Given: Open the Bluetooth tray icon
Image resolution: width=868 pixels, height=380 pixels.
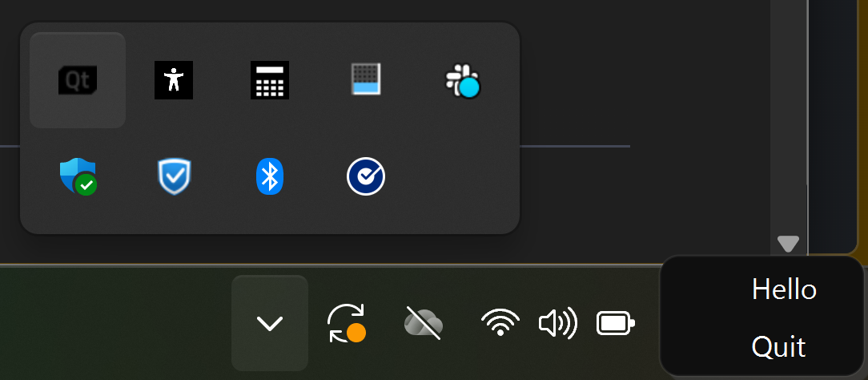Looking at the screenshot, I should click(270, 176).
